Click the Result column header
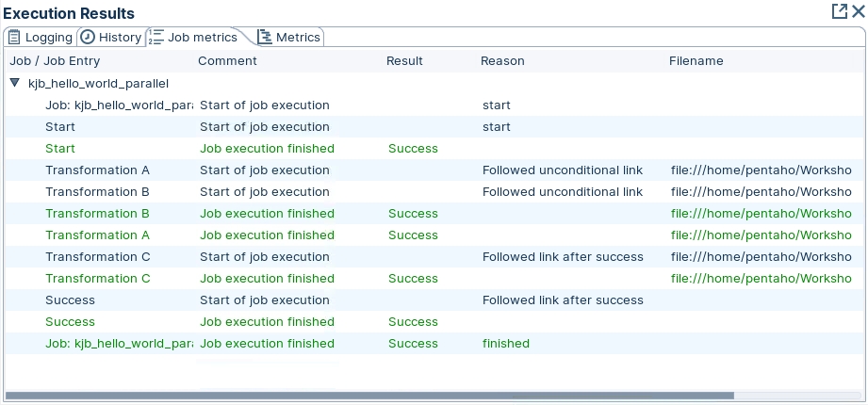868x405 pixels. pyautogui.click(x=404, y=61)
